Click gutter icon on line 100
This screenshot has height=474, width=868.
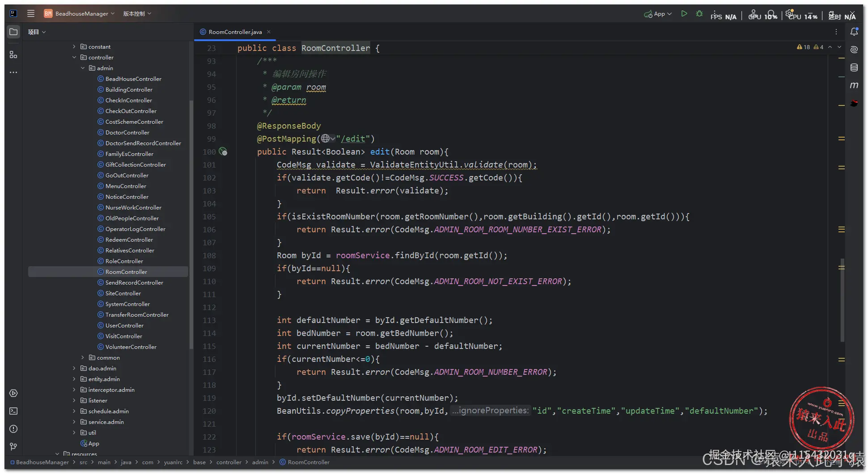223,152
